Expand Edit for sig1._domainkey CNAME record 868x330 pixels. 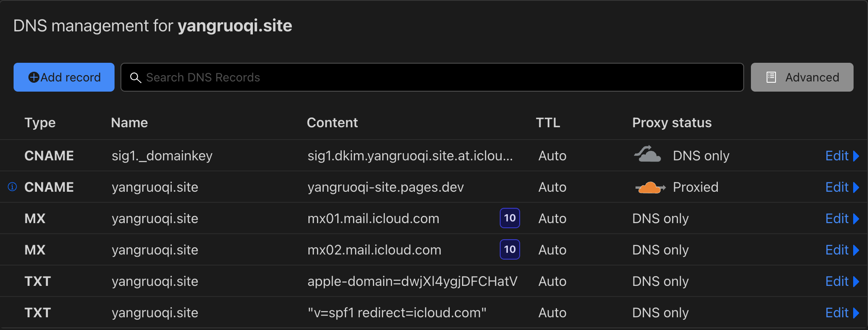[x=842, y=156]
